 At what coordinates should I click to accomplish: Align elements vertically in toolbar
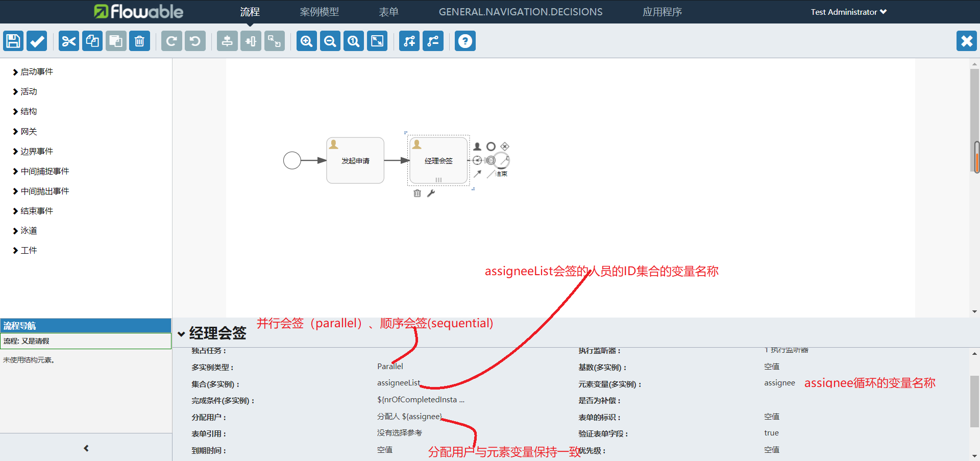227,41
